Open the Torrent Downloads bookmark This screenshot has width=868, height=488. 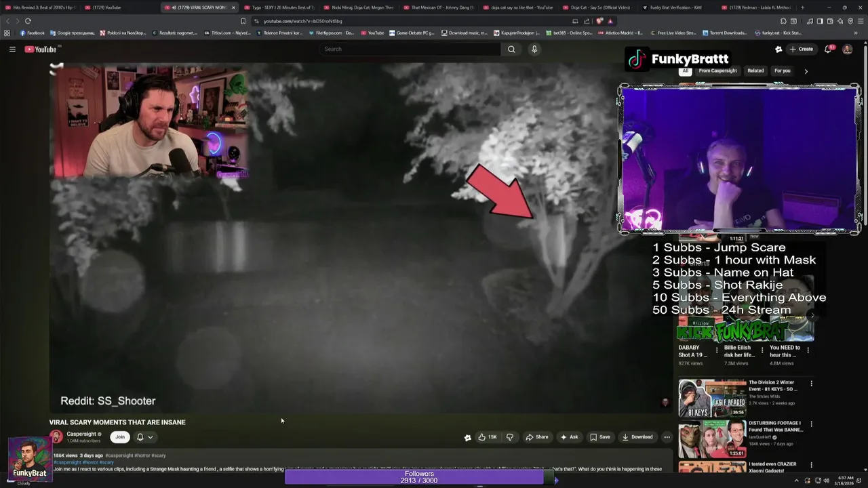click(724, 33)
